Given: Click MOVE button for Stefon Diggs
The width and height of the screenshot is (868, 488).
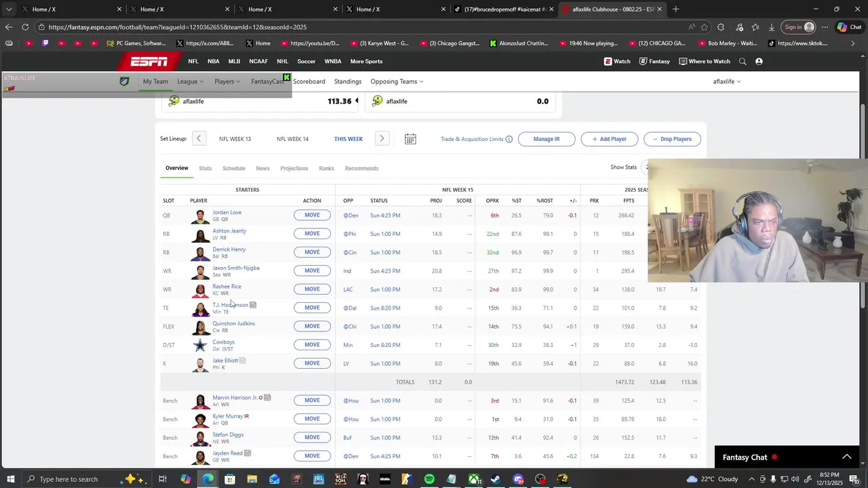Looking at the screenshot, I should pos(312,437).
